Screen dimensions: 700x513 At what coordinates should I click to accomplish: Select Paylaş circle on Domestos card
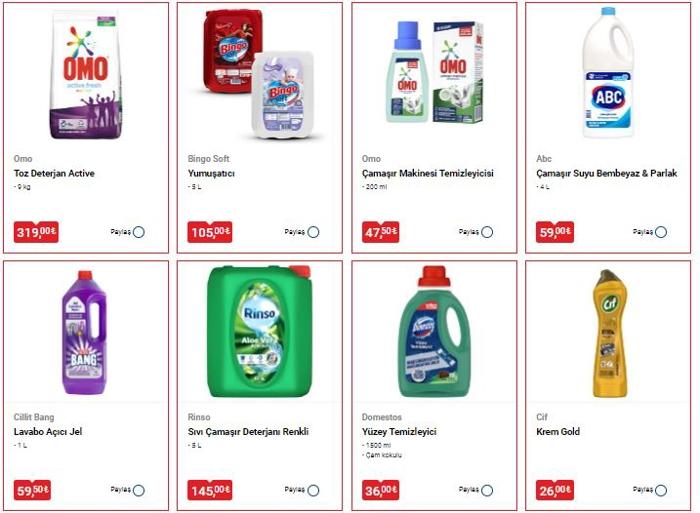click(x=487, y=491)
